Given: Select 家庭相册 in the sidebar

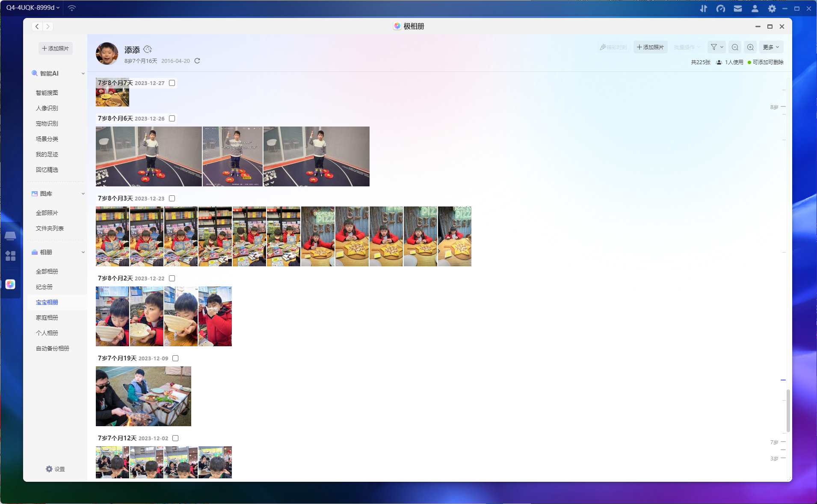Looking at the screenshot, I should coord(47,318).
